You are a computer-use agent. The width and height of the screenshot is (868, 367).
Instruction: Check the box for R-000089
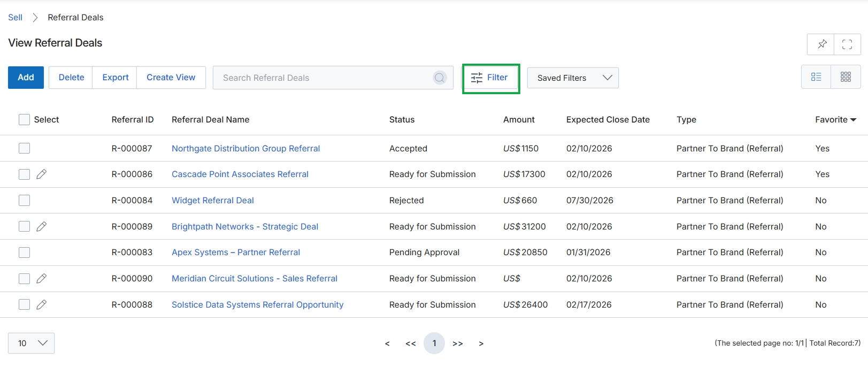(x=24, y=226)
